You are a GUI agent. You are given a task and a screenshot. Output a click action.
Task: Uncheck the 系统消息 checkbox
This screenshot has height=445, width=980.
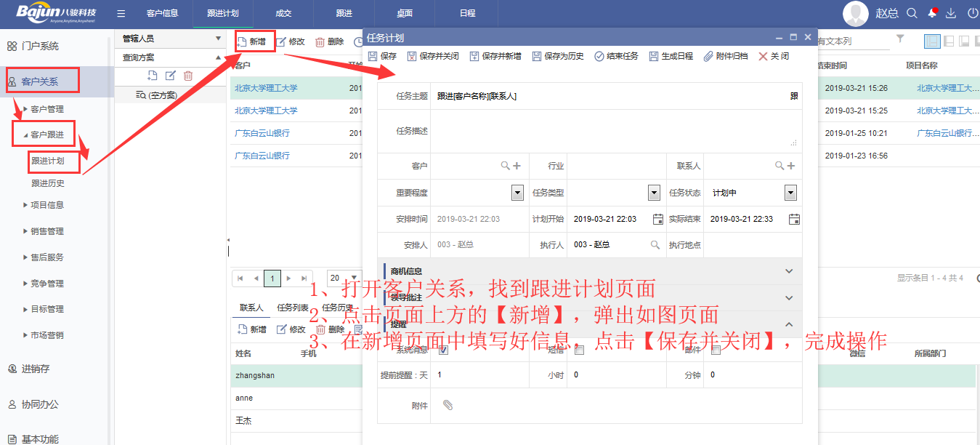click(443, 350)
